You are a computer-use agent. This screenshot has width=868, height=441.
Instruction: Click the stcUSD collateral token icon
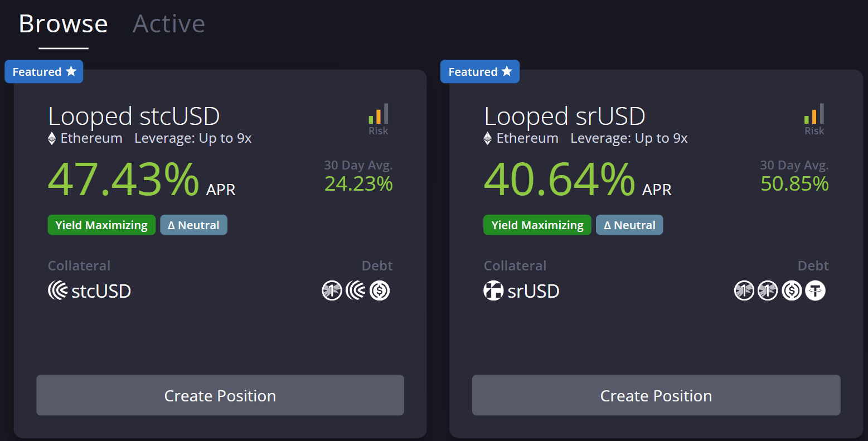[58, 290]
